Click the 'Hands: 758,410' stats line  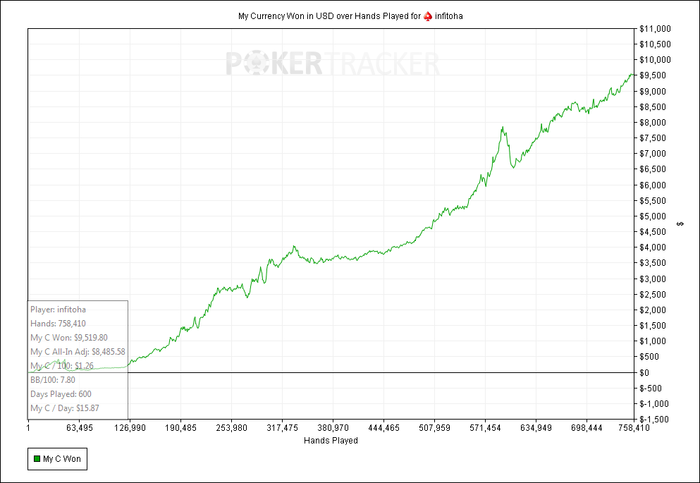click(x=58, y=324)
